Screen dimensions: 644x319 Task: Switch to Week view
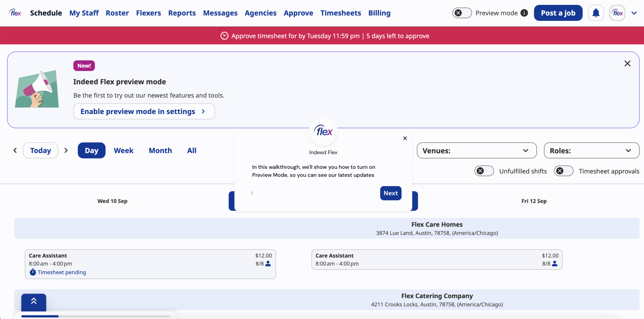click(x=124, y=150)
